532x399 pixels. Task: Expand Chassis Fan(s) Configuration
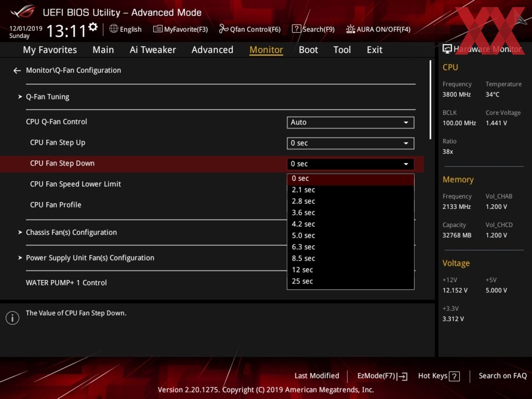[71, 232]
